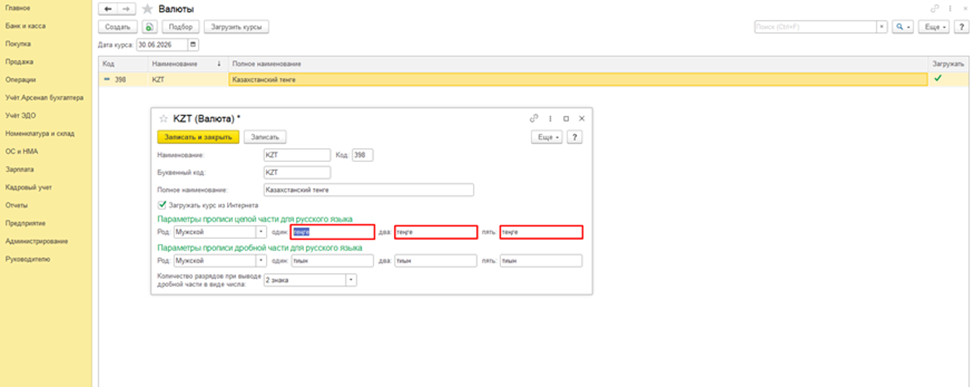Open help in KZT dialog
This screenshot has width=974, height=387.
click(575, 137)
